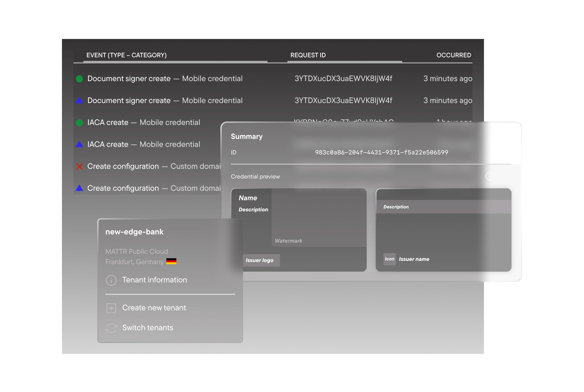The image size is (584, 392).
Task: Click green circle beside first IACA create event
Action: [79, 123]
